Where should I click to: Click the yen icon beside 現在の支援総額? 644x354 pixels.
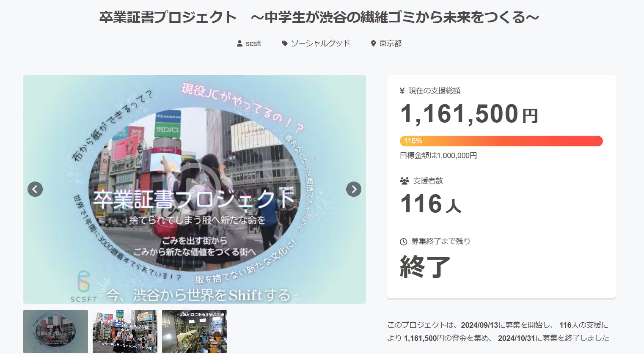[x=402, y=91]
